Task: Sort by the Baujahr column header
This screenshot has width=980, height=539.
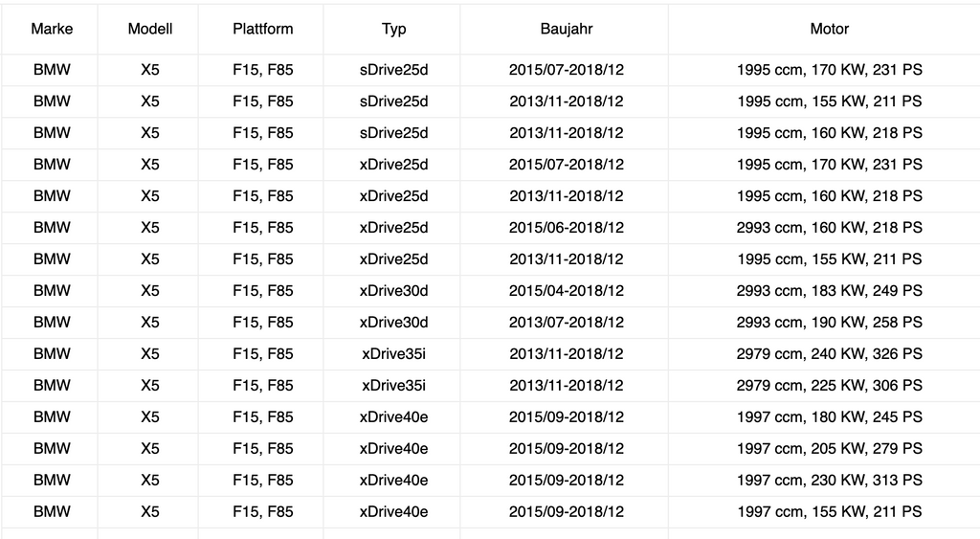Action: click(566, 29)
